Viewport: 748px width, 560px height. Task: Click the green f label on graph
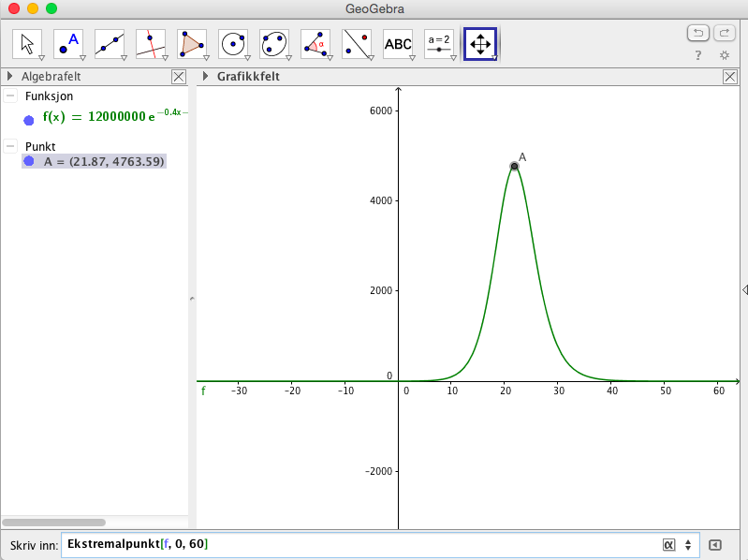203,391
